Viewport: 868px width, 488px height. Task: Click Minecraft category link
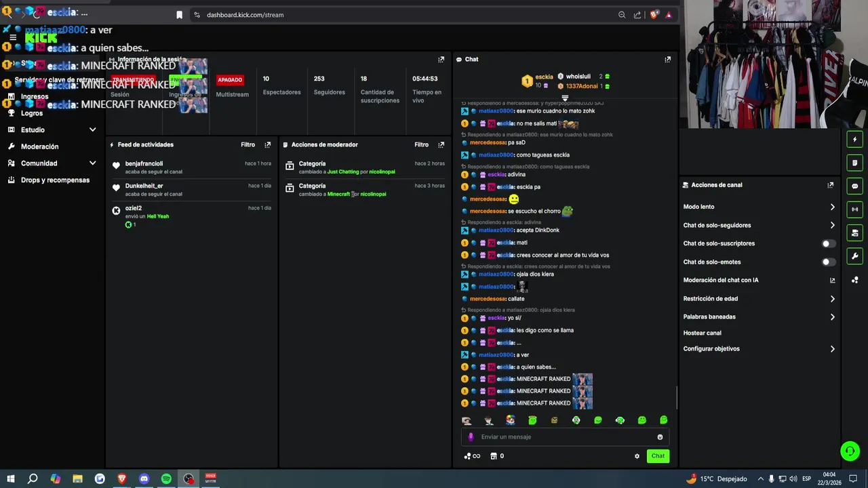[x=338, y=195]
